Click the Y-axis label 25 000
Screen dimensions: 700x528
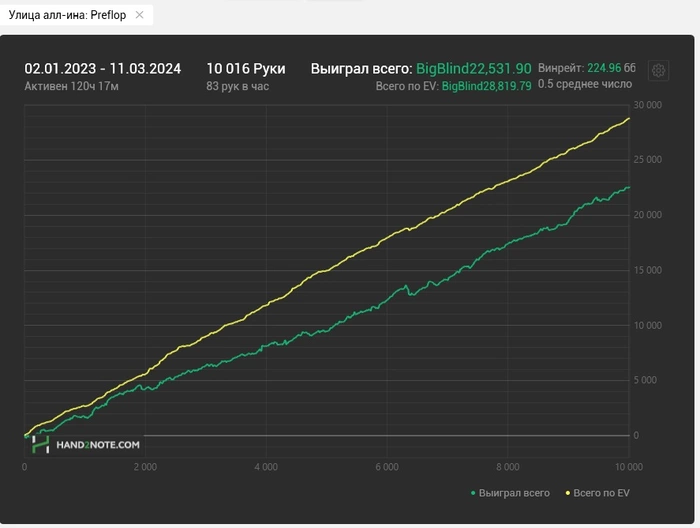pyautogui.click(x=647, y=160)
